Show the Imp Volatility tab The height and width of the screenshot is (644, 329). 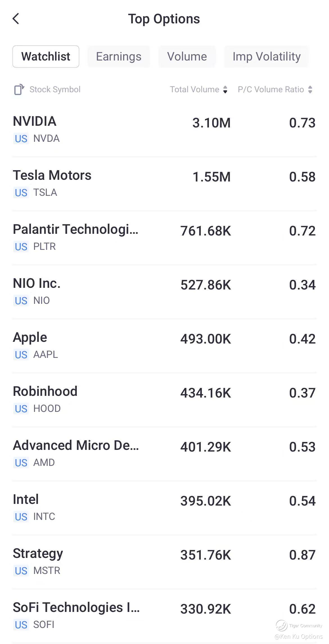pyautogui.click(x=266, y=57)
